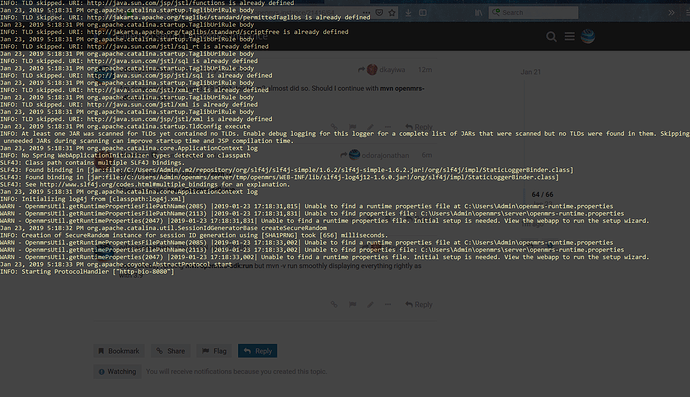Screen dimensions: 690x397
Task: Click the 'mvn openmrs-' bold text in post
Action: (402, 88)
